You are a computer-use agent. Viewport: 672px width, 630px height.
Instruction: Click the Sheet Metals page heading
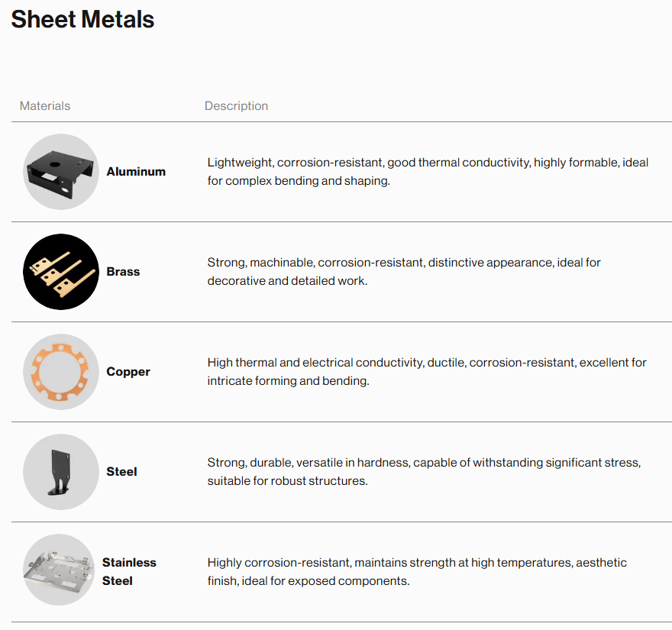pos(82,19)
